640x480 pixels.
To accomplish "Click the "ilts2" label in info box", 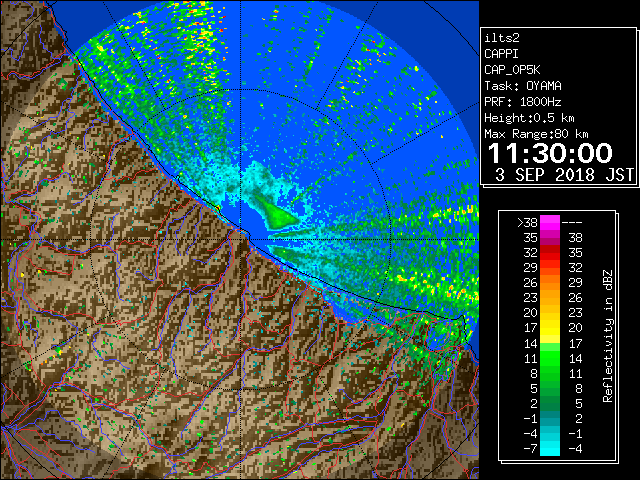I will point(502,38).
